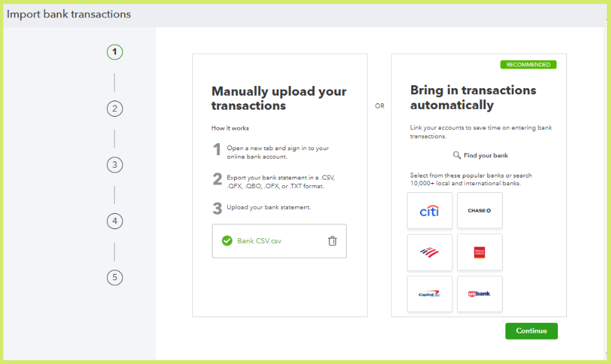
Task: Jump to step 2 in the progress tracker
Action: coord(115,108)
